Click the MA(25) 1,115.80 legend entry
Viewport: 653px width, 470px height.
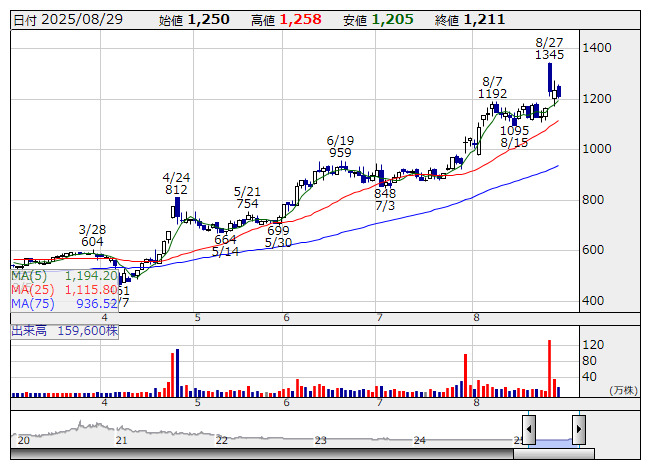tap(65, 289)
